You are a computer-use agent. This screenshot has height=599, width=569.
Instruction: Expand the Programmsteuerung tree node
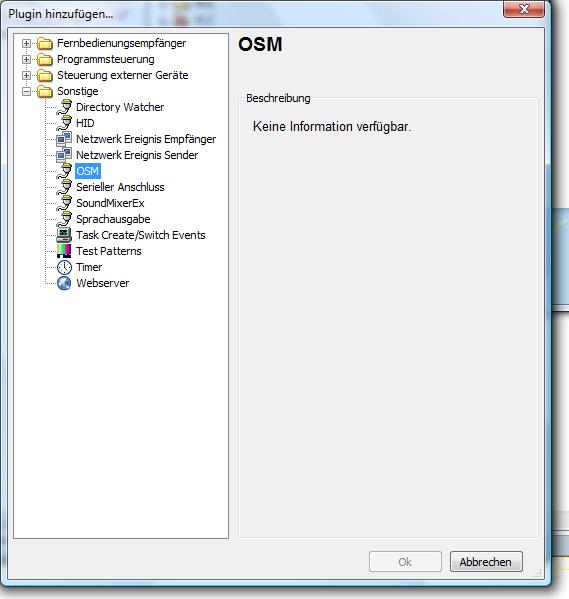tap(26, 60)
